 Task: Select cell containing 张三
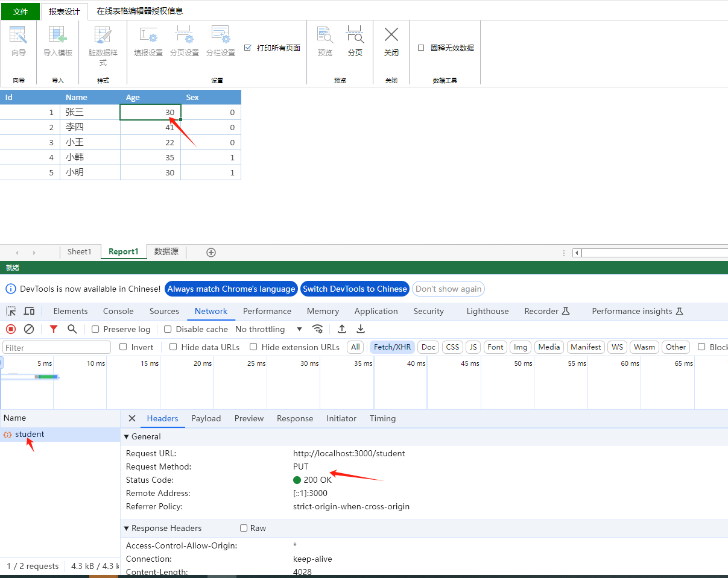click(x=90, y=112)
